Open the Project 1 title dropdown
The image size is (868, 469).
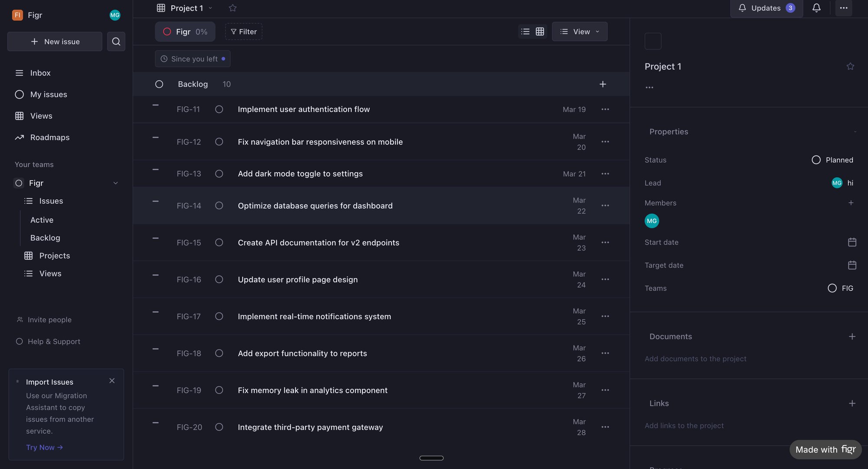coord(210,8)
